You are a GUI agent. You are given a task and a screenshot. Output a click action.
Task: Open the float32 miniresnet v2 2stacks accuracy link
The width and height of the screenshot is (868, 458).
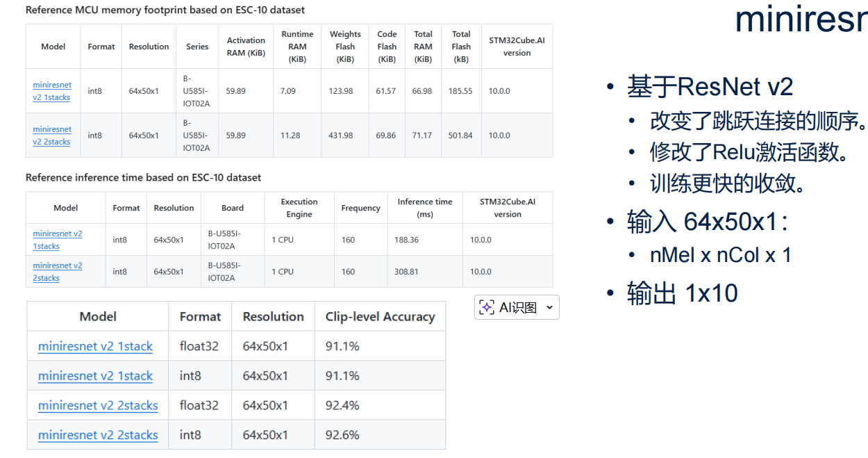(x=98, y=405)
